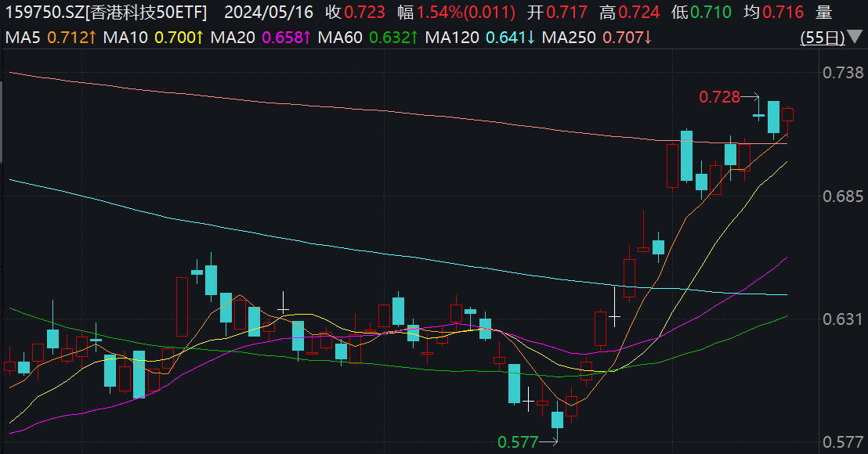Select the MA120 0.641 indicator label
This screenshot has height=454, width=868.
480,38
